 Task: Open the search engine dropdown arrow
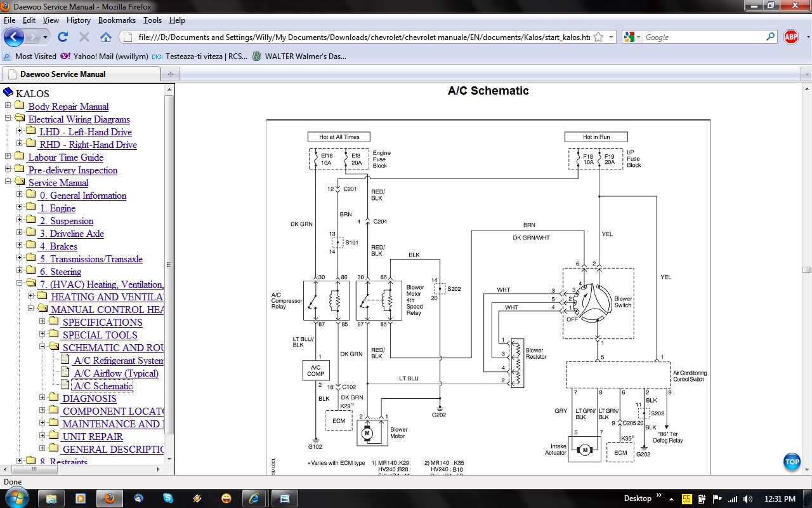click(638, 37)
